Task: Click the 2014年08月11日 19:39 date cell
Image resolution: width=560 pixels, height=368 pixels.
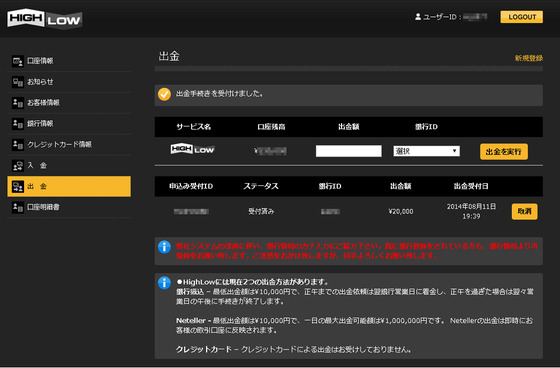Action: pos(471,211)
